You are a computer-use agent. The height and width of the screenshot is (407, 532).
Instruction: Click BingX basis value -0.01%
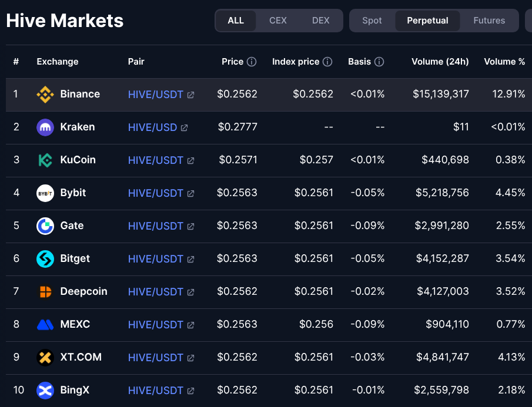pyautogui.click(x=368, y=390)
